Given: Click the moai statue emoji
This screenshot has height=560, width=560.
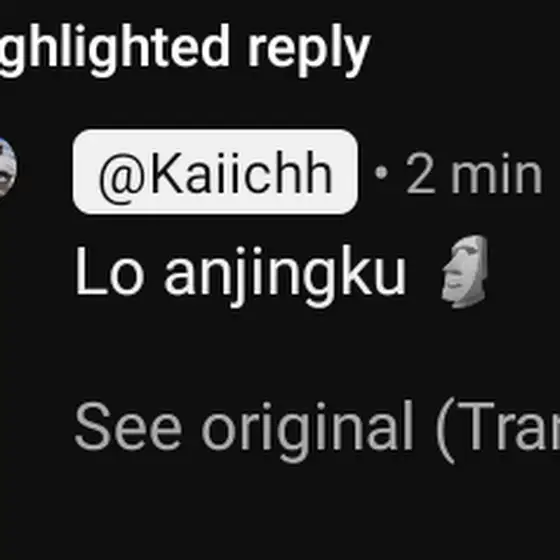Looking at the screenshot, I should tap(465, 271).
